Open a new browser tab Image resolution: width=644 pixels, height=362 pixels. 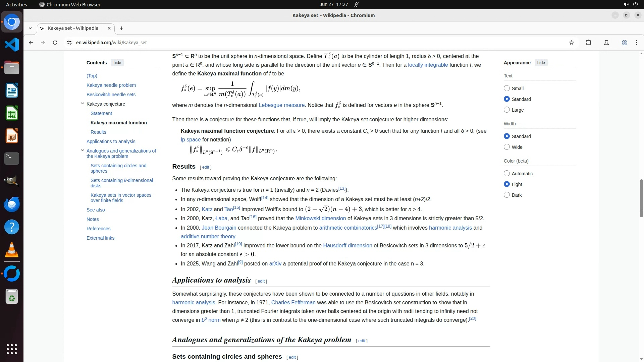121,28
